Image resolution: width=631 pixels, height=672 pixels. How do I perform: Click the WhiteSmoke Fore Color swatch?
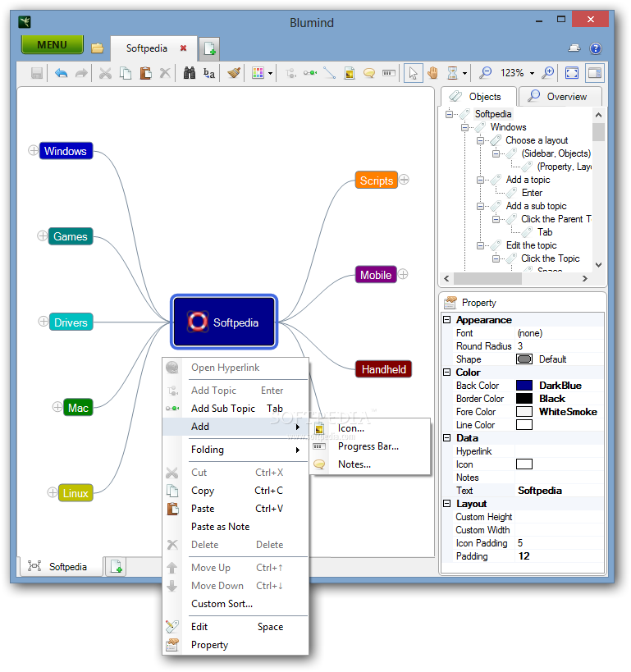[524, 412]
